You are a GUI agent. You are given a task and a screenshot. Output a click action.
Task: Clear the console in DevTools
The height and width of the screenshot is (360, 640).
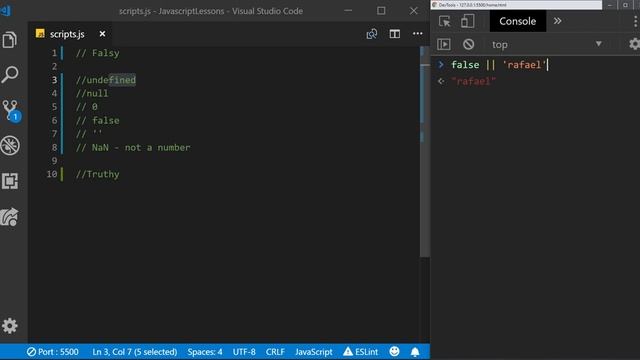[469, 44]
